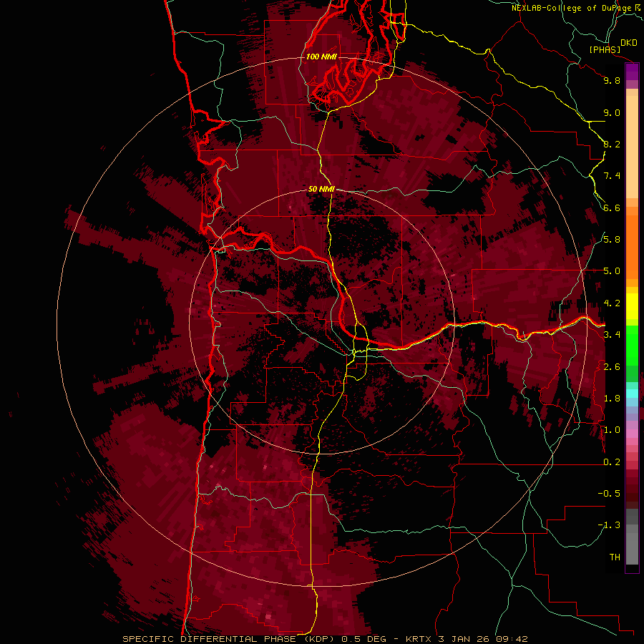Image resolution: width=644 pixels, height=644 pixels.
Task: Click "SPECIFIC DIFFERENTIAL PHASE (KDP)" in the caption
Action: click(x=227, y=639)
